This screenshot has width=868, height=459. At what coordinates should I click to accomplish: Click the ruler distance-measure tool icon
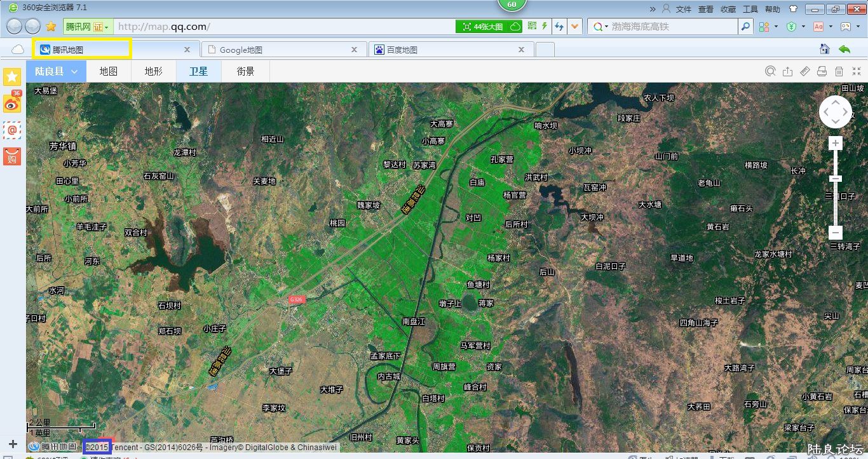804,71
